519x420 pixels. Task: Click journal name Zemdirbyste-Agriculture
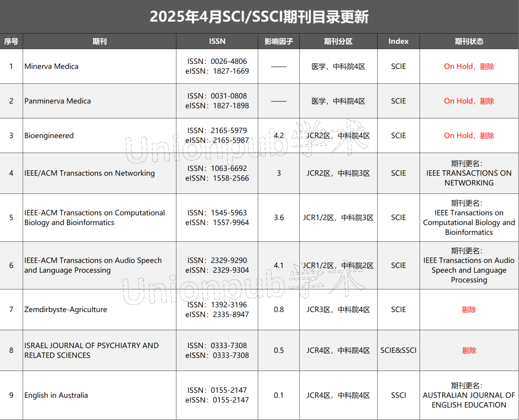pos(65,310)
